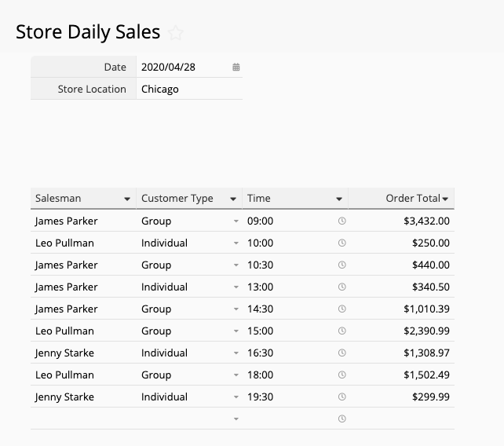The height and width of the screenshot is (446, 504).
Task: Open the Order Total column header menu
Action: (x=445, y=199)
